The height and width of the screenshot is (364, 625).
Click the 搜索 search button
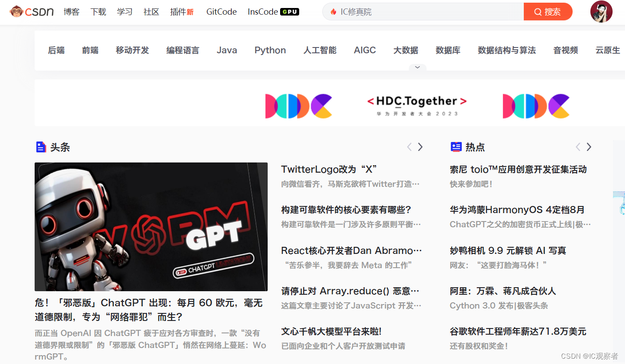point(548,12)
